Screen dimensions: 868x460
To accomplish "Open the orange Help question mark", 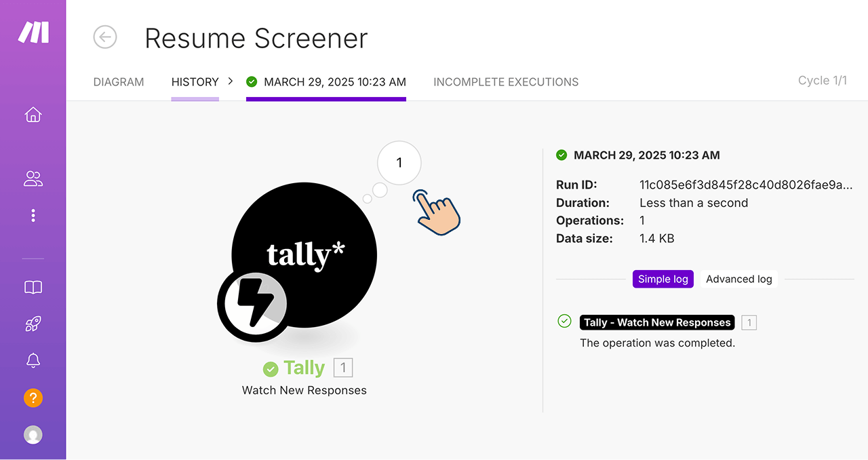I will pyautogui.click(x=33, y=398).
